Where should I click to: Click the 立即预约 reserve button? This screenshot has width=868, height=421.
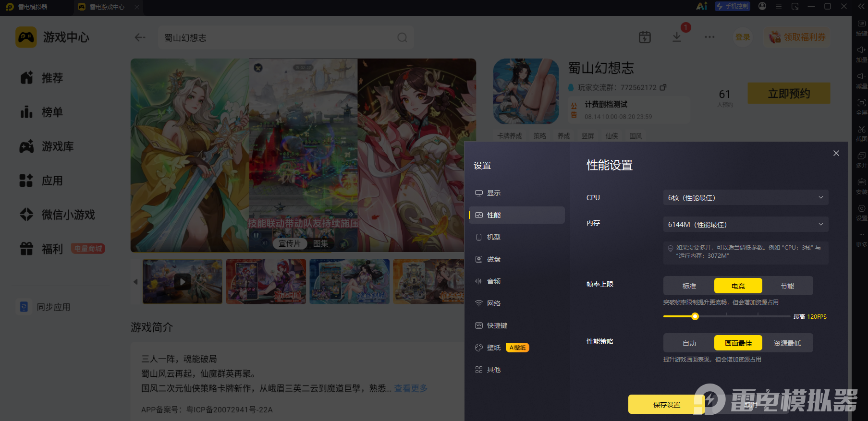(789, 93)
